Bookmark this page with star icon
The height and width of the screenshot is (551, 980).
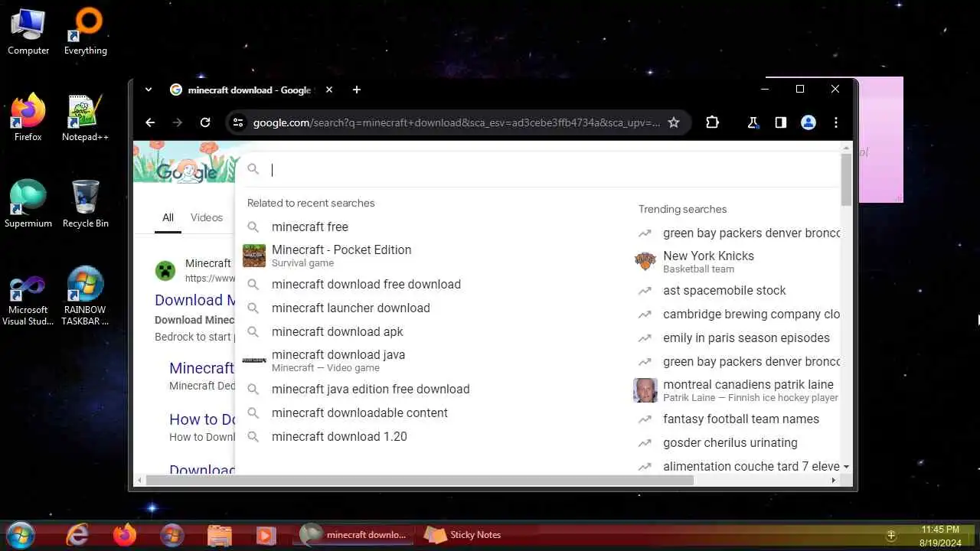[x=674, y=122]
